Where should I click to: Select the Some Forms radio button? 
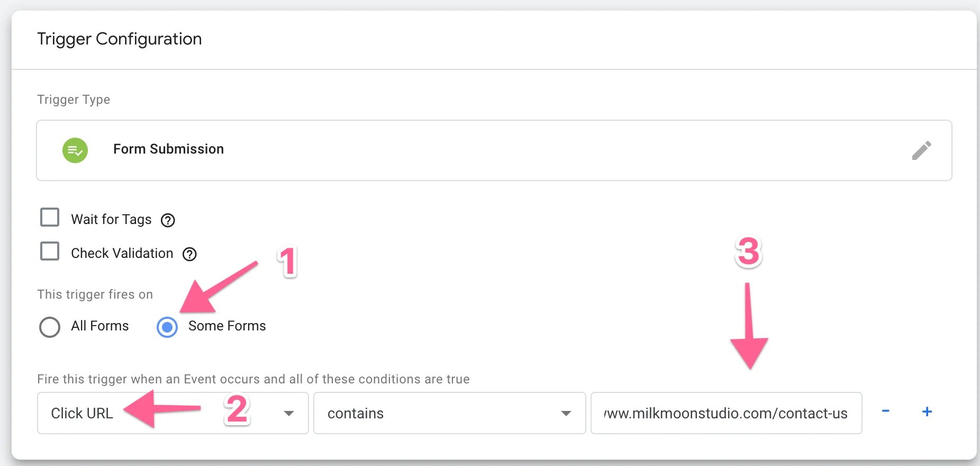[x=167, y=327]
